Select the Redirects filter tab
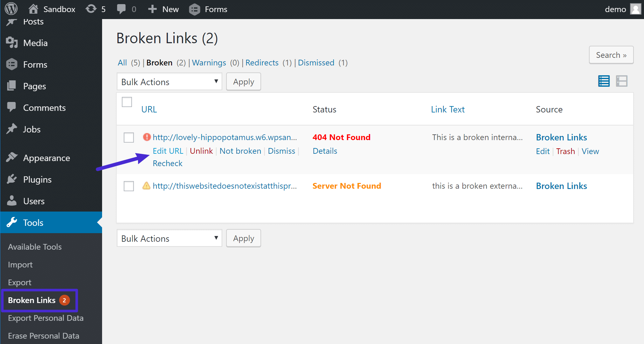This screenshot has height=344, width=644. point(261,63)
